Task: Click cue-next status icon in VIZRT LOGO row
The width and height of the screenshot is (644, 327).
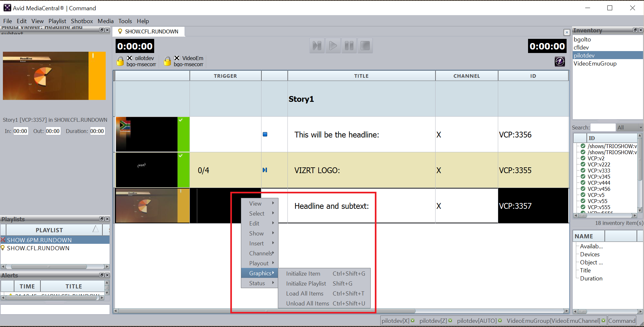Action: pyautogui.click(x=265, y=170)
